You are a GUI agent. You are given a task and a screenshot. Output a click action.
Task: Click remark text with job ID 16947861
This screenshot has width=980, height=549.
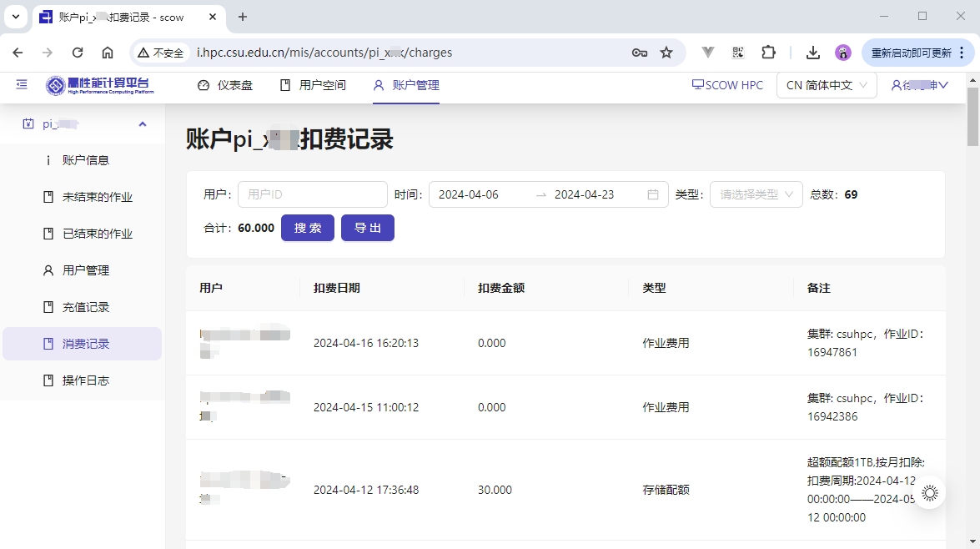(x=866, y=343)
